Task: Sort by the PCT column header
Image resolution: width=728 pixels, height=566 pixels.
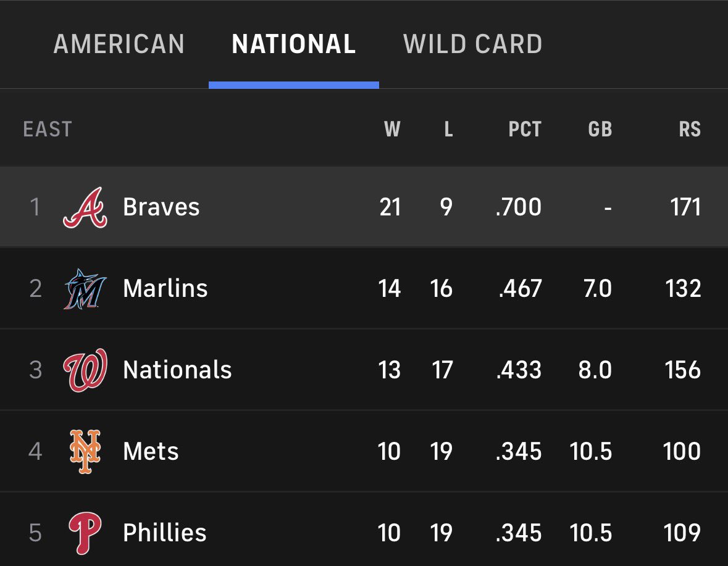Action: click(x=525, y=129)
